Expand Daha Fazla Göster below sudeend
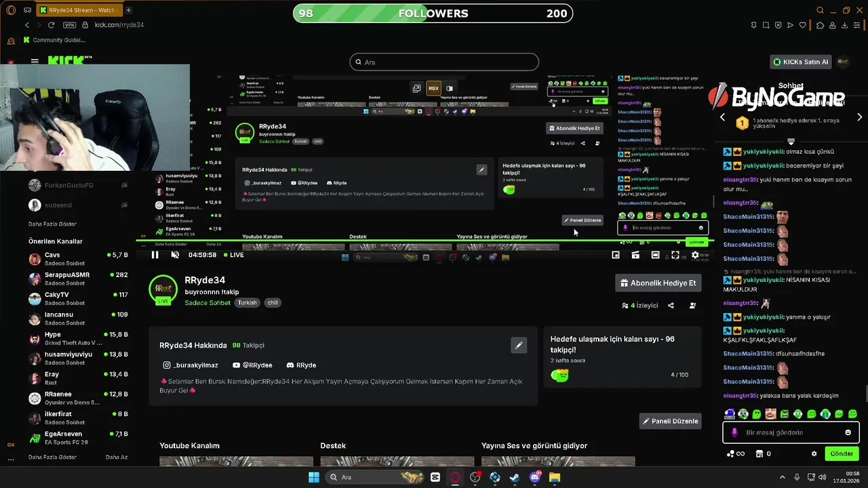This screenshot has height=488, width=868. [52, 224]
